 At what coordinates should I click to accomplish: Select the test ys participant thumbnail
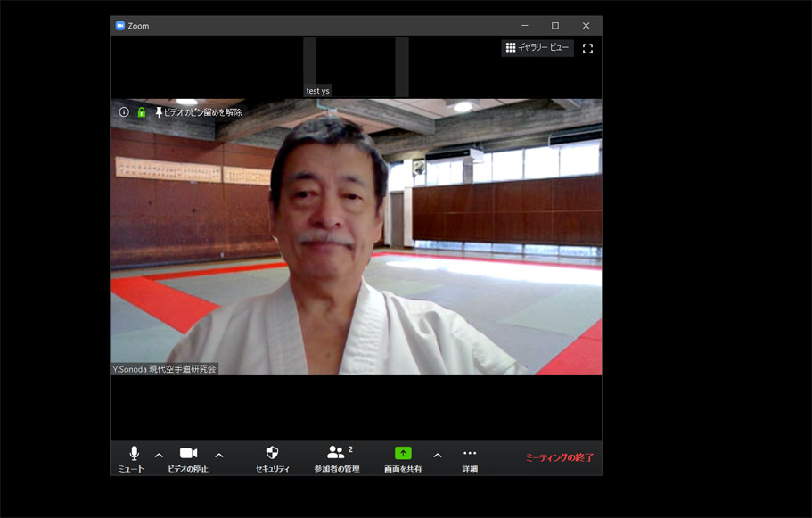356,67
